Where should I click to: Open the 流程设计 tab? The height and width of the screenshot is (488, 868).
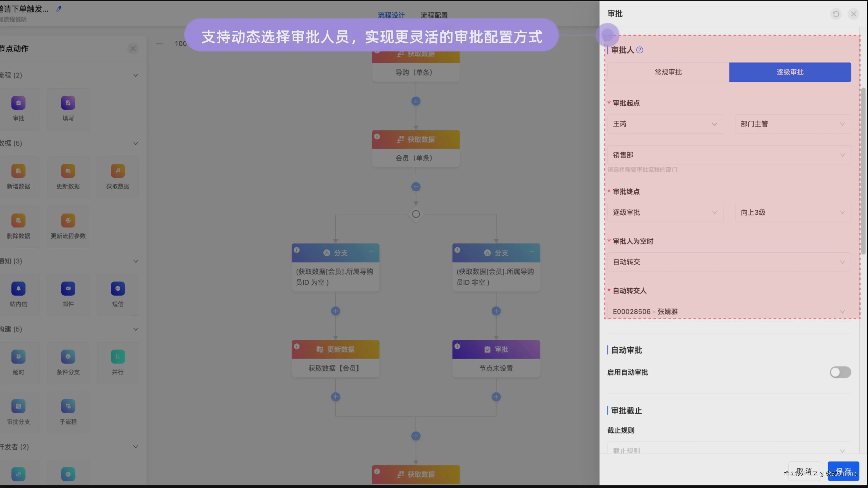[x=391, y=15]
